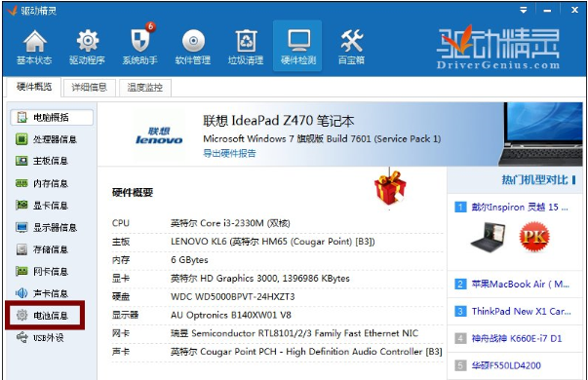
Task: Click the Windows 7 旗舰版 Build 7601 text
Action: click(x=322, y=139)
